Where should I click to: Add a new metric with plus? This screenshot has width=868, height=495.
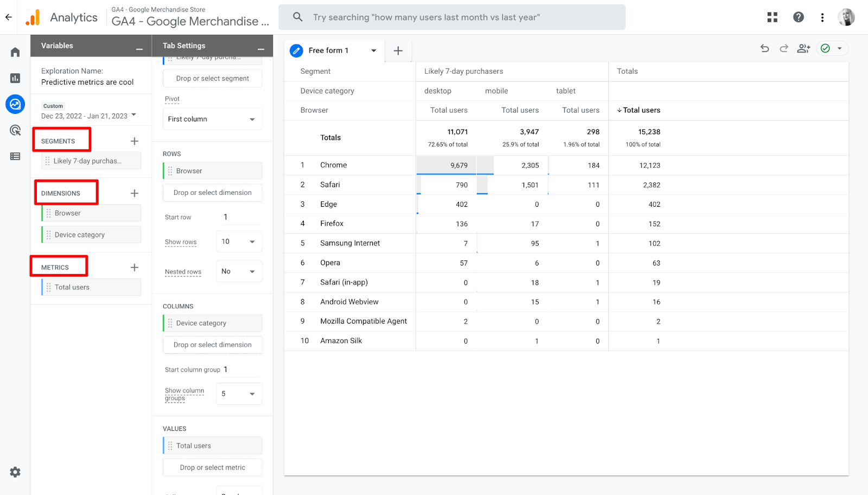click(135, 268)
